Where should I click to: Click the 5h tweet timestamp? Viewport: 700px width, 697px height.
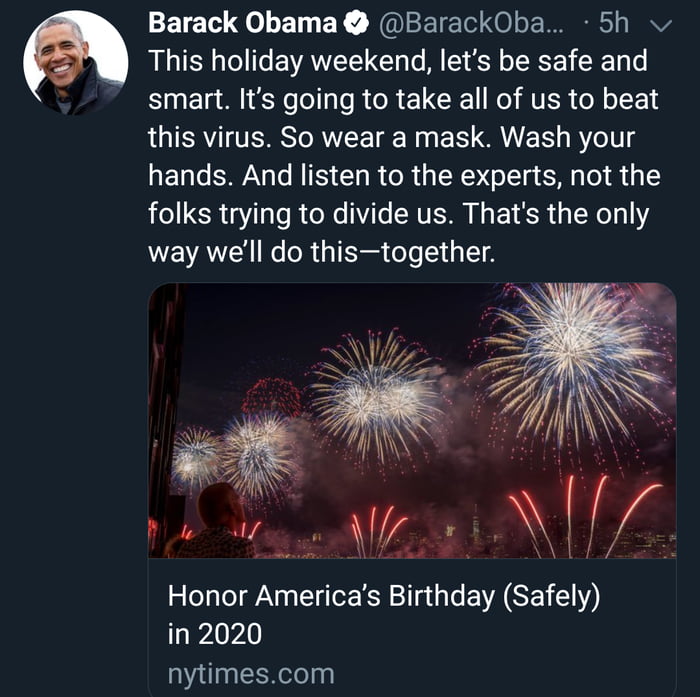pyautogui.click(x=613, y=24)
